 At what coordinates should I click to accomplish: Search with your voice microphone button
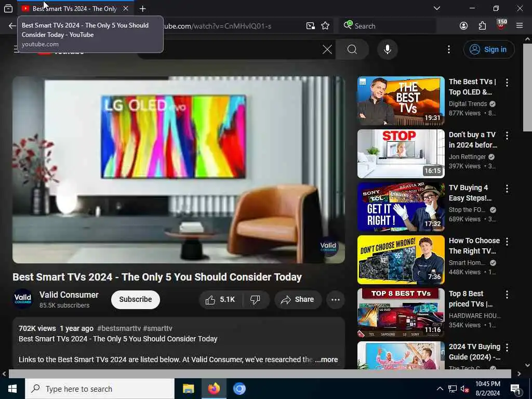point(388,49)
